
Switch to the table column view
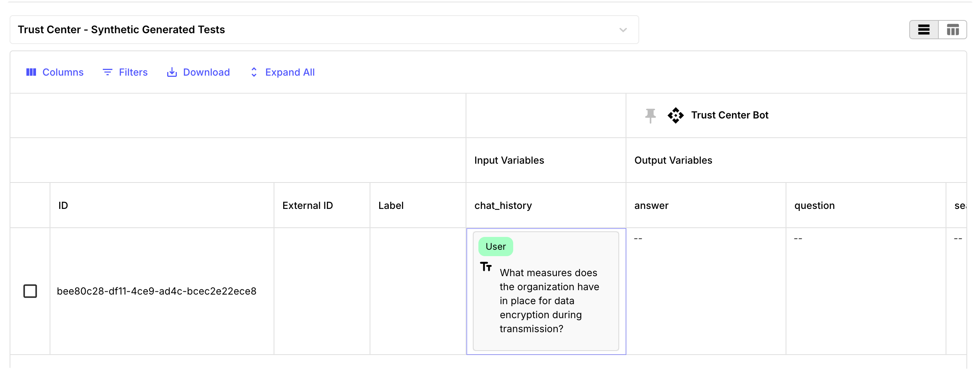click(952, 30)
